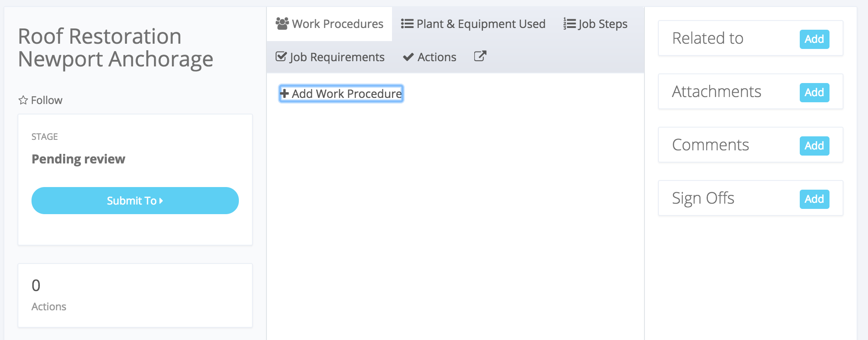Screen dimensions: 868x340
Task: Click the checkbox icon on Job Requirements
Action: click(281, 57)
